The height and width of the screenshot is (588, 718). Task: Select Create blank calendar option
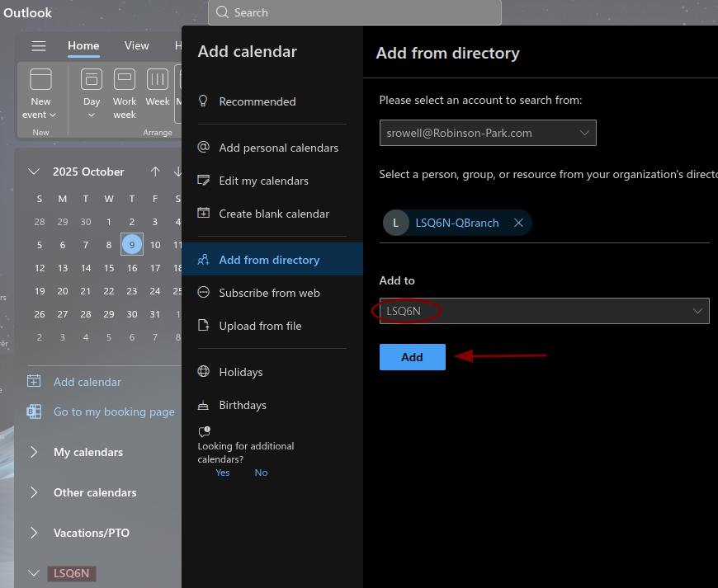pyautogui.click(x=272, y=214)
